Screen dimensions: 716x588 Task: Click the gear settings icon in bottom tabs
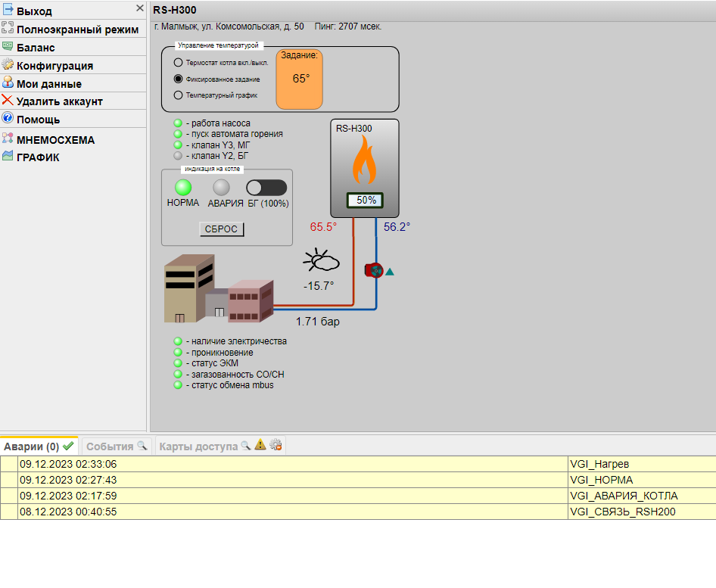point(276,445)
